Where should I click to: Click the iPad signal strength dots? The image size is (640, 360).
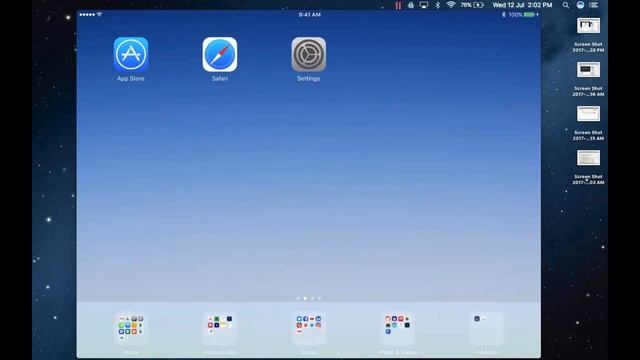[87, 14]
